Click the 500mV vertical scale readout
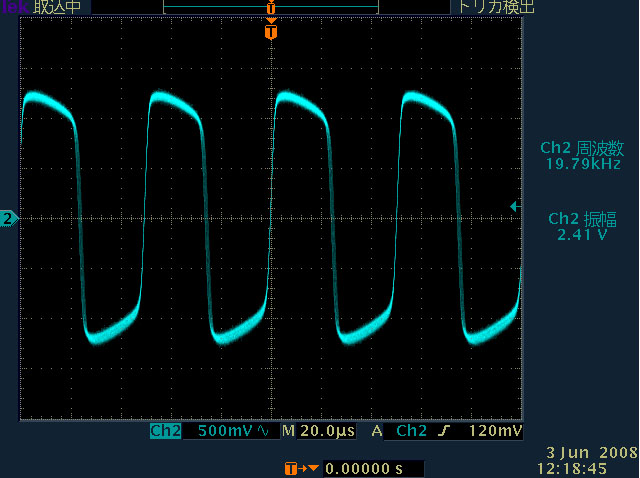Viewport: 640px width, 478px height. pyautogui.click(x=226, y=432)
